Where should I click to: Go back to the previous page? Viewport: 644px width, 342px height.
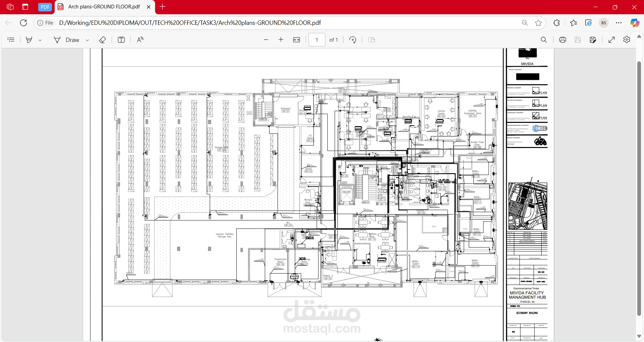pos(8,23)
